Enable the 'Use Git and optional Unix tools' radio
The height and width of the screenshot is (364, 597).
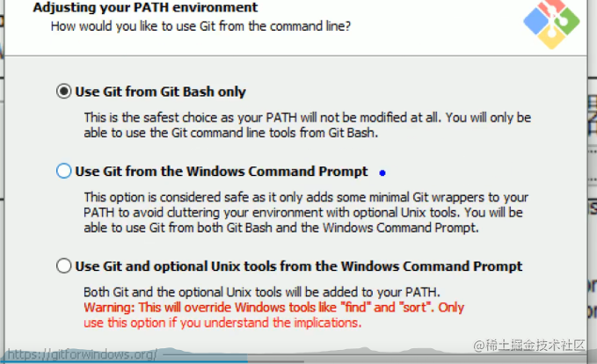pos(63,266)
